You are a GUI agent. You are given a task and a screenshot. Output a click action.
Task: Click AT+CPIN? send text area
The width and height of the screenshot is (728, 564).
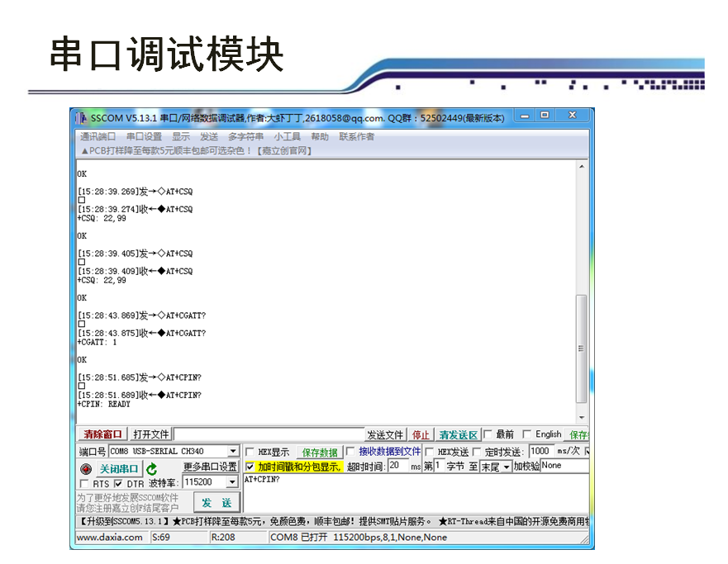[x=416, y=493]
